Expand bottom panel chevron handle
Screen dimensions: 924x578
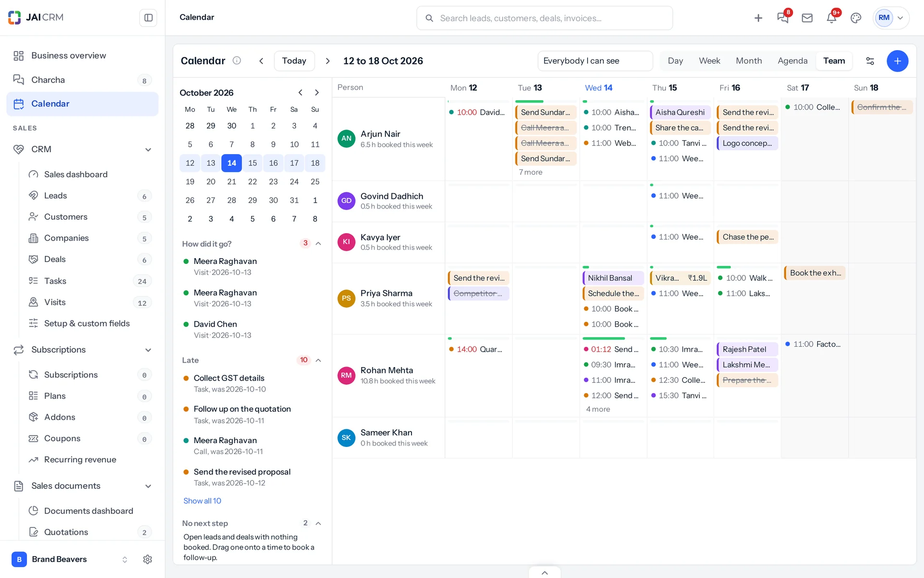545,573
